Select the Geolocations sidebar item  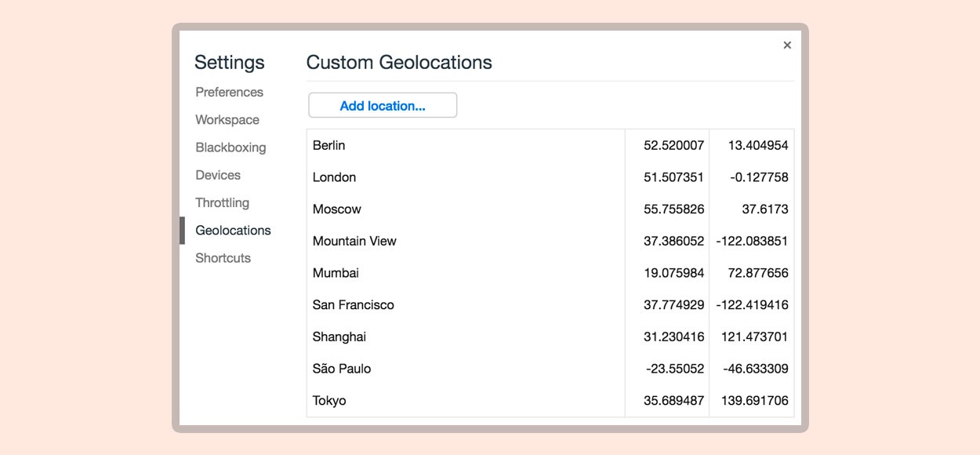[x=233, y=230]
